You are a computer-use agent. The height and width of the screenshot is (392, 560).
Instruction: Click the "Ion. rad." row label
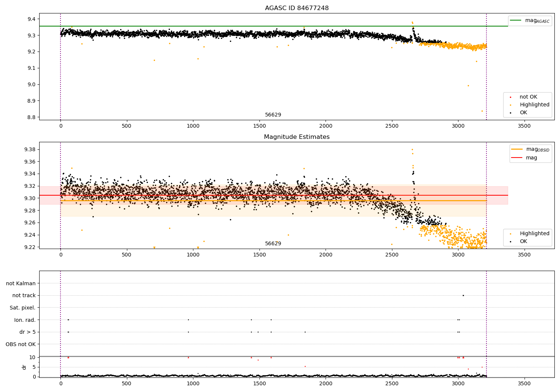click(x=25, y=320)
